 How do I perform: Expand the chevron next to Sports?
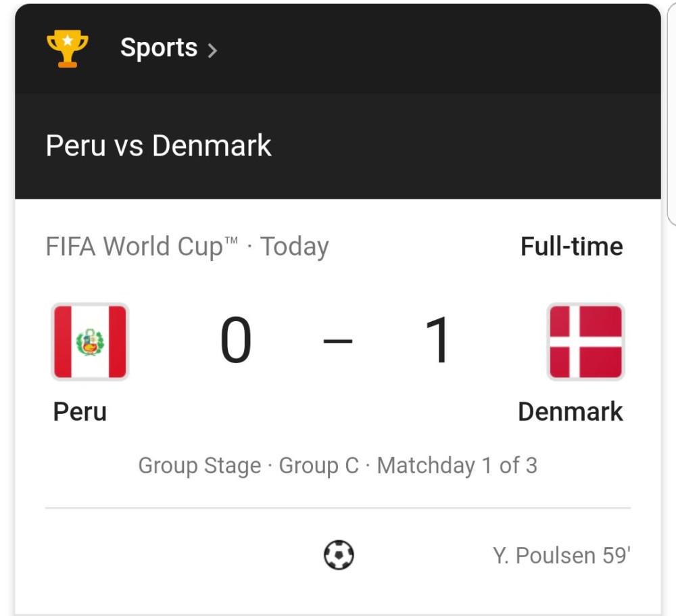pyautogui.click(x=212, y=51)
